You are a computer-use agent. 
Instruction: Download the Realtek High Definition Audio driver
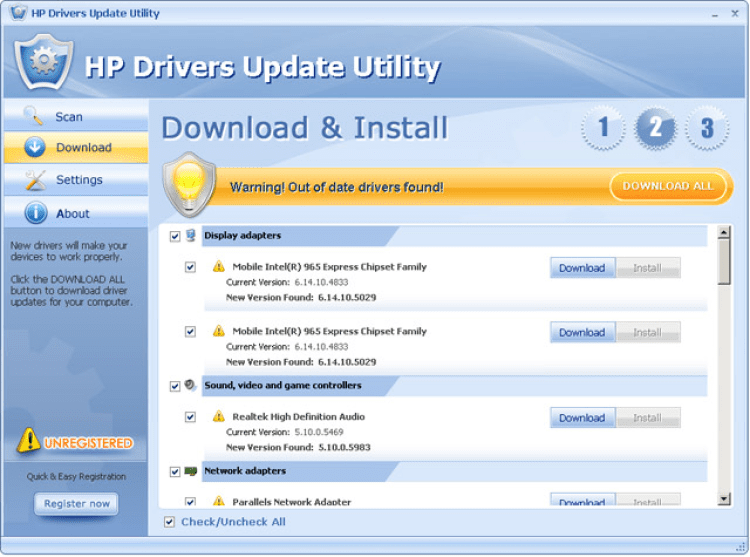pyautogui.click(x=582, y=418)
